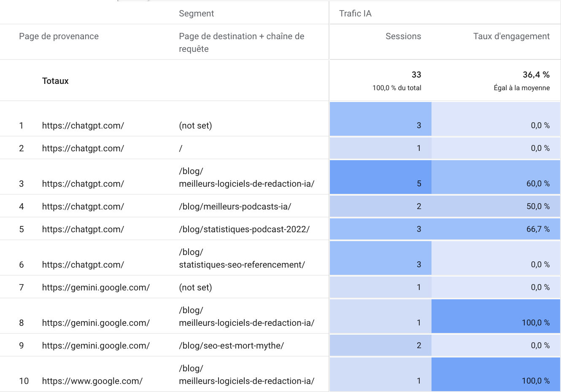This screenshot has width=561, height=392.
Task: Select the /blog/meilleurs-podcasts-ia/ destination page
Action: 235,207
